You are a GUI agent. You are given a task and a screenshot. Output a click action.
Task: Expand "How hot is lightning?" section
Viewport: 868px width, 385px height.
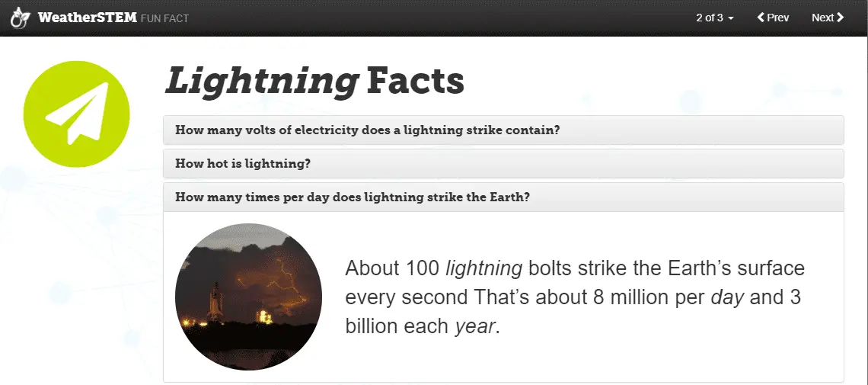(x=243, y=163)
